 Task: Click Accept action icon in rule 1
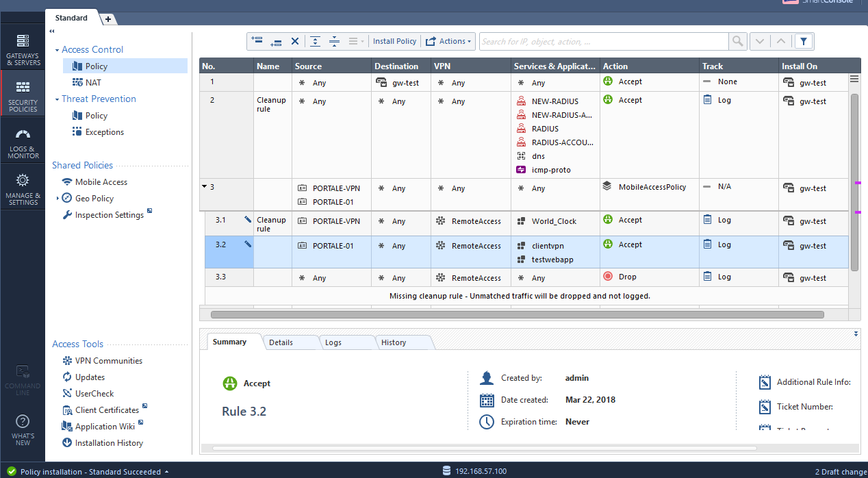tap(608, 81)
